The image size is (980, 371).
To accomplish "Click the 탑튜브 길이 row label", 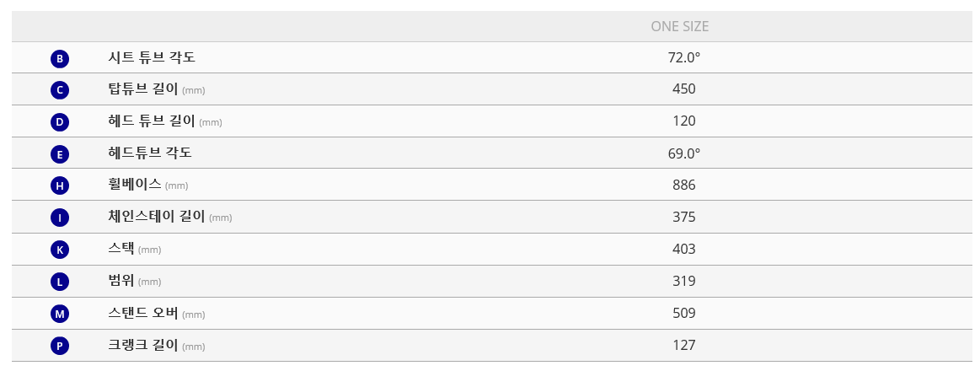I will (x=143, y=89).
